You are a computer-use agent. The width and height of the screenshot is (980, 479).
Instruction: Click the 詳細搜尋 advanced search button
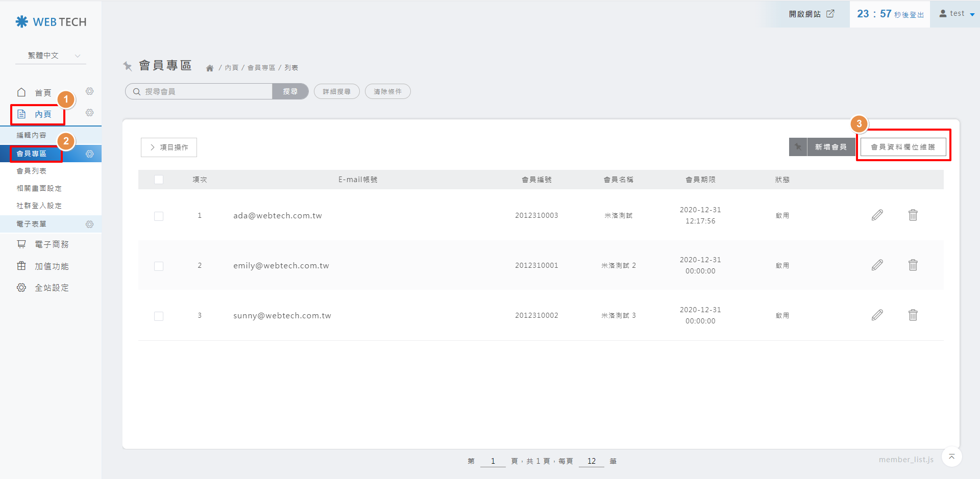point(337,92)
